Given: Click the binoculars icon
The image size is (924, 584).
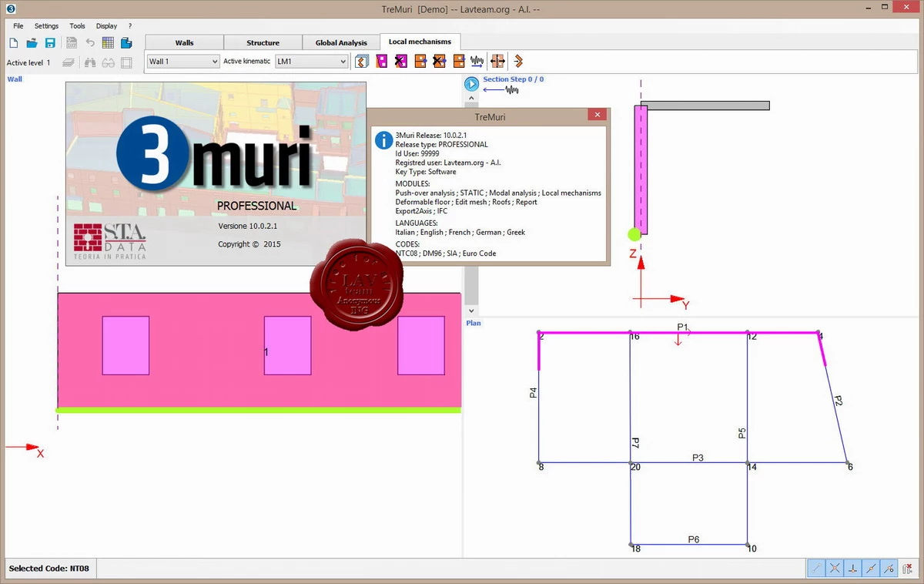Looking at the screenshot, I should pyautogui.click(x=90, y=62).
